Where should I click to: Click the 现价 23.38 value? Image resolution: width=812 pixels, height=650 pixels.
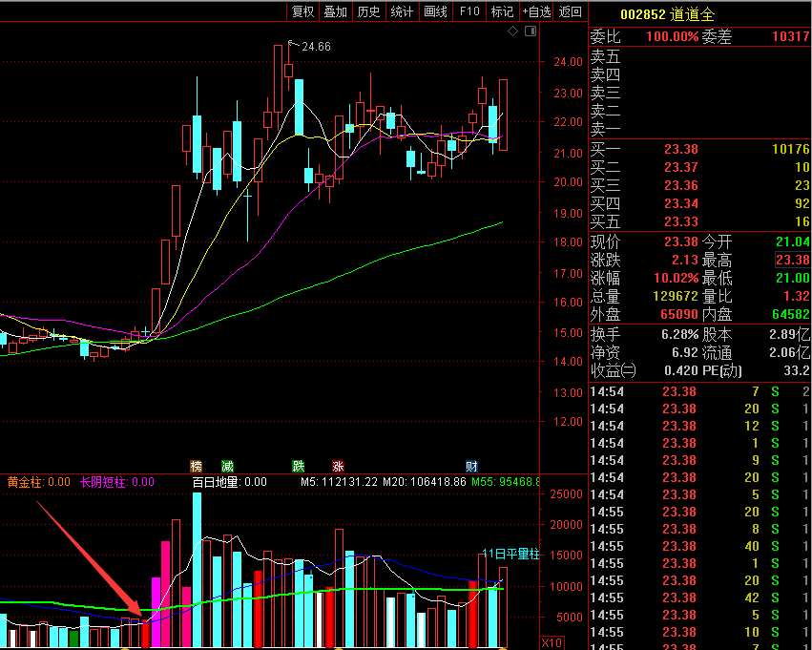click(681, 241)
